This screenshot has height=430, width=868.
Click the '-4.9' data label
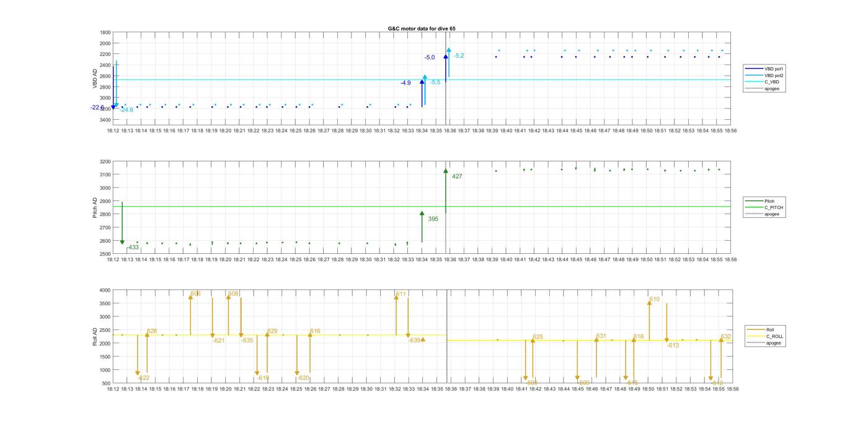tap(405, 83)
